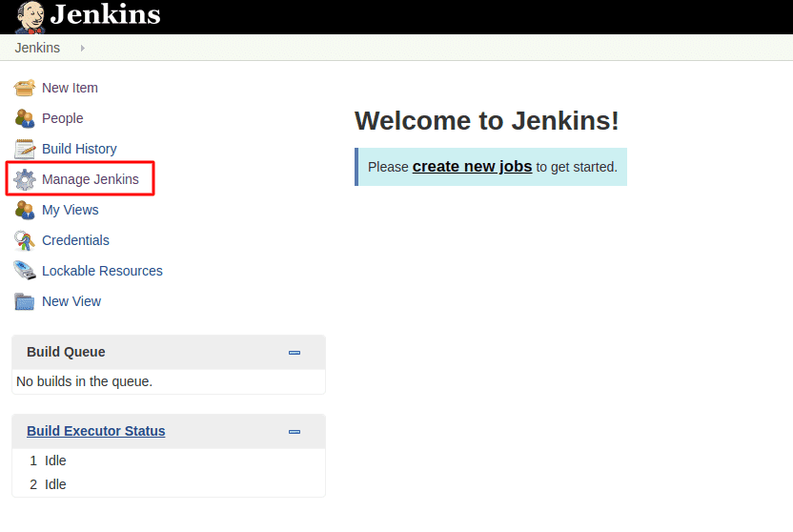Follow the 'create new jobs' link
This screenshot has width=793, height=532.
[472, 167]
